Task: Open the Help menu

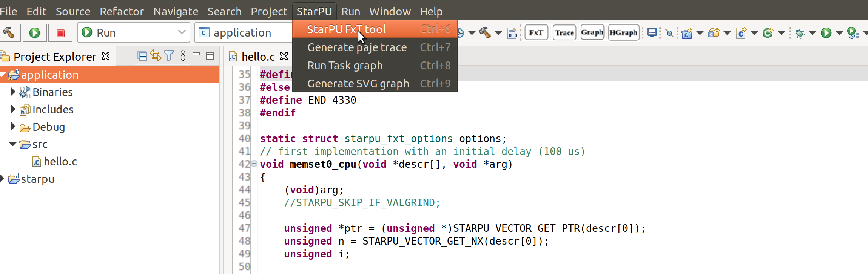Action: [x=431, y=11]
